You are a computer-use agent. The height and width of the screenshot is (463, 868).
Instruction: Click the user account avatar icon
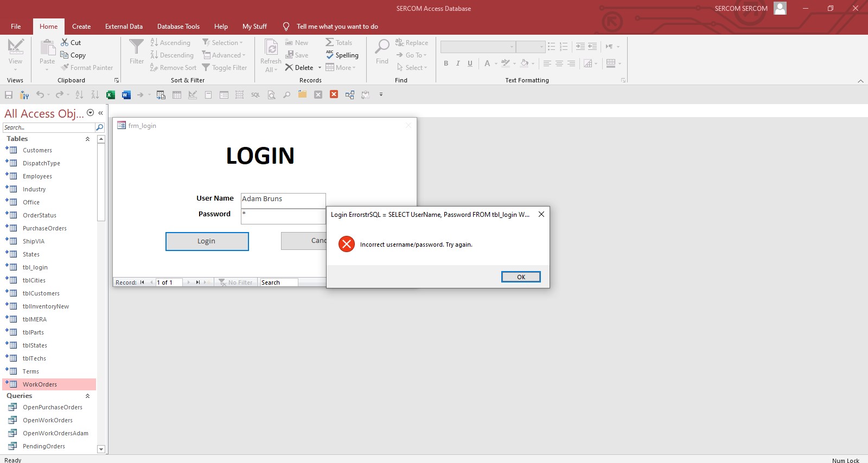(x=780, y=8)
